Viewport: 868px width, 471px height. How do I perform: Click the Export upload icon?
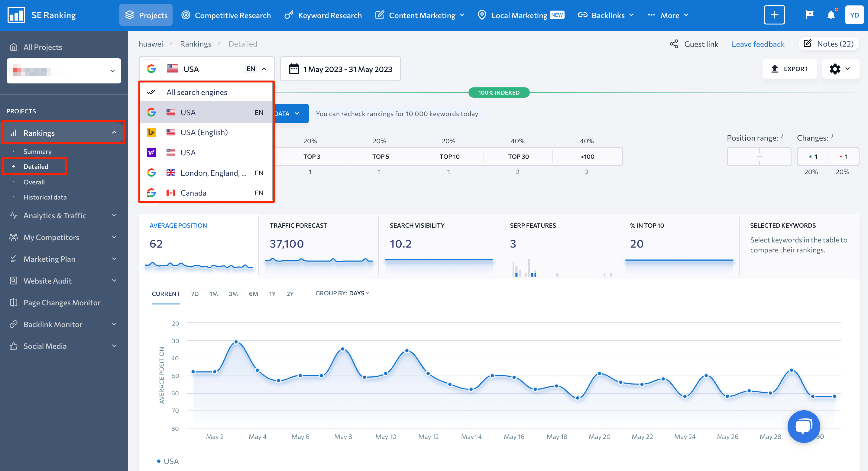click(775, 69)
